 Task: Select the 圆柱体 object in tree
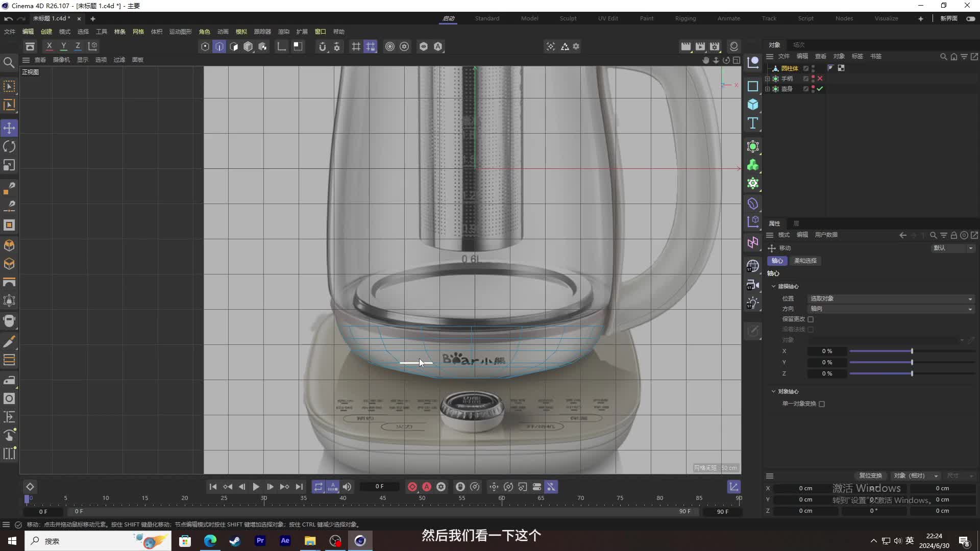click(789, 68)
